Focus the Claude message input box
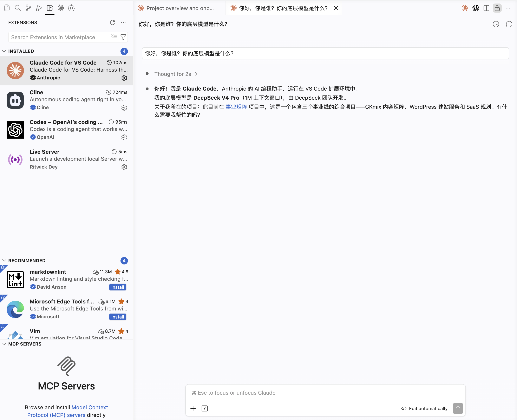Viewport: 517px width, 420px height. pyautogui.click(x=325, y=393)
